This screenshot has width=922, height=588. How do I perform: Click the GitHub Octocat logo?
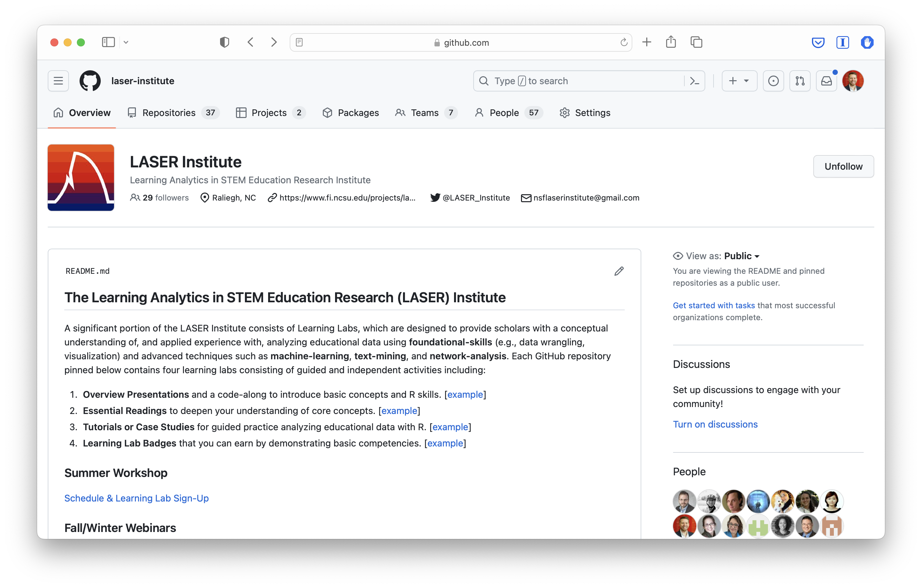click(x=90, y=81)
